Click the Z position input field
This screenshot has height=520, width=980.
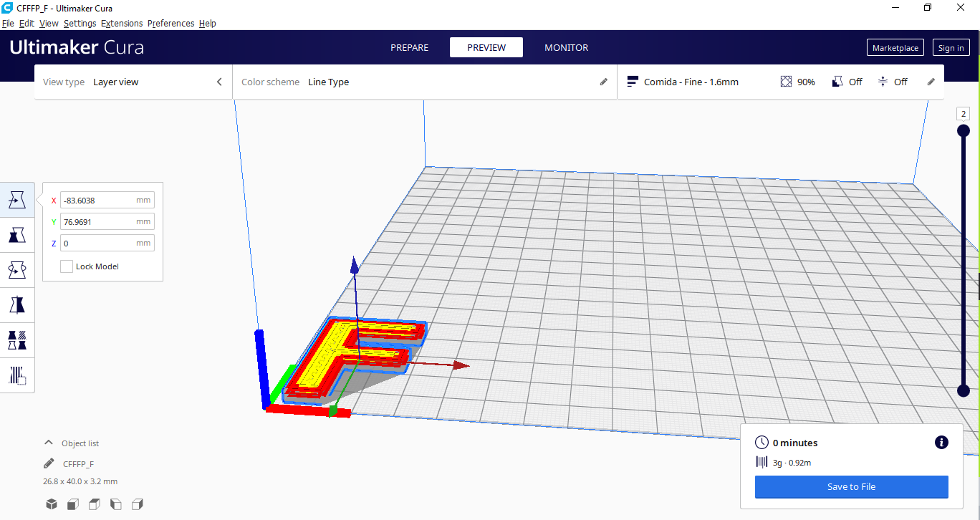point(107,244)
